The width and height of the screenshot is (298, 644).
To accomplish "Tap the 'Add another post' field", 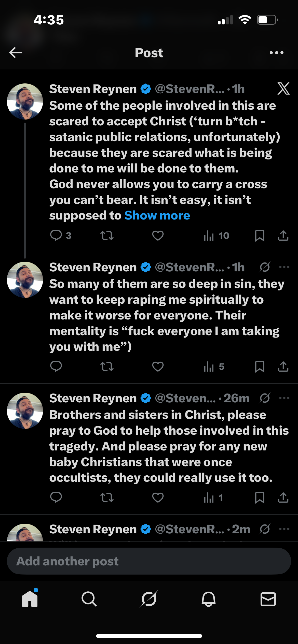I will (x=149, y=561).
